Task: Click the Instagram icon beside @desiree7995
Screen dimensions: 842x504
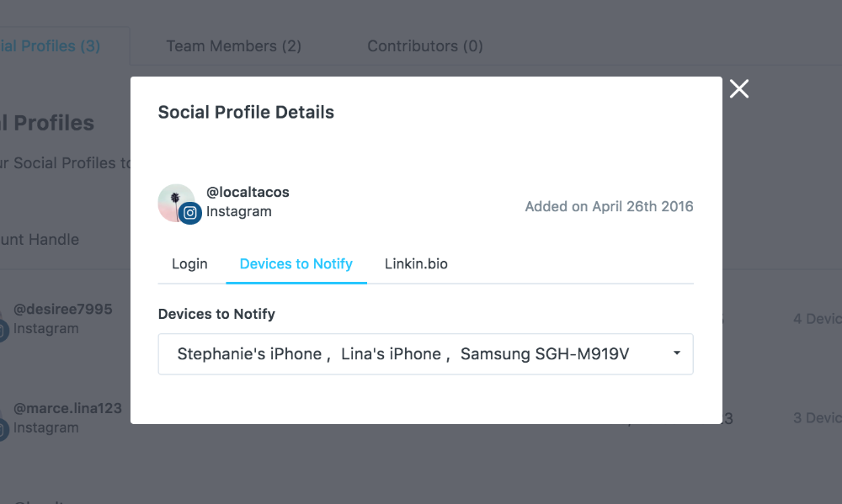Action: [3, 330]
